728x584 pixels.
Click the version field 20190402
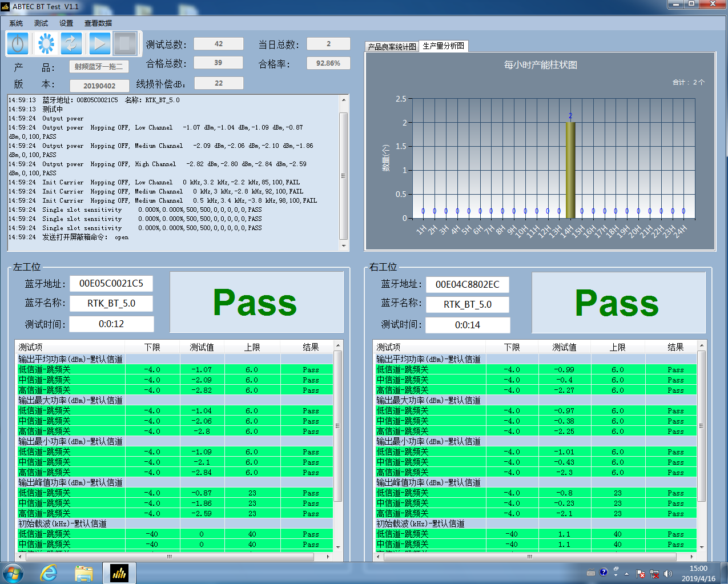point(99,86)
